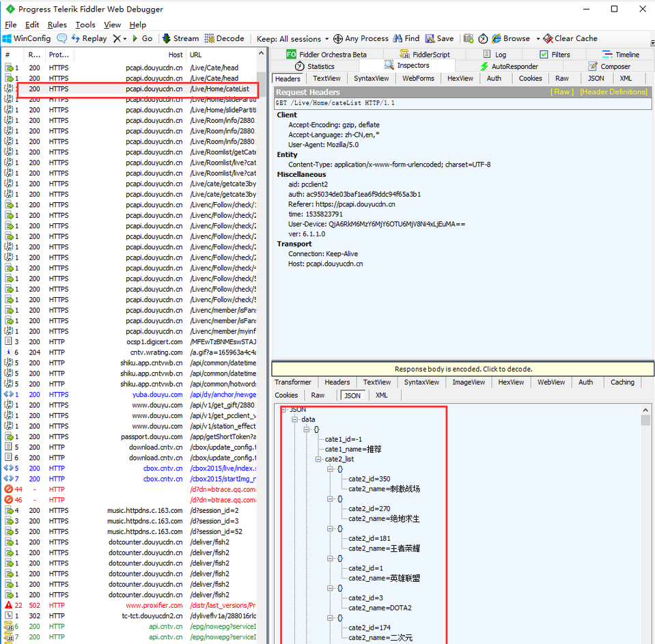Click JSON tree scrollbar up arrow

(x=645, y=410)
